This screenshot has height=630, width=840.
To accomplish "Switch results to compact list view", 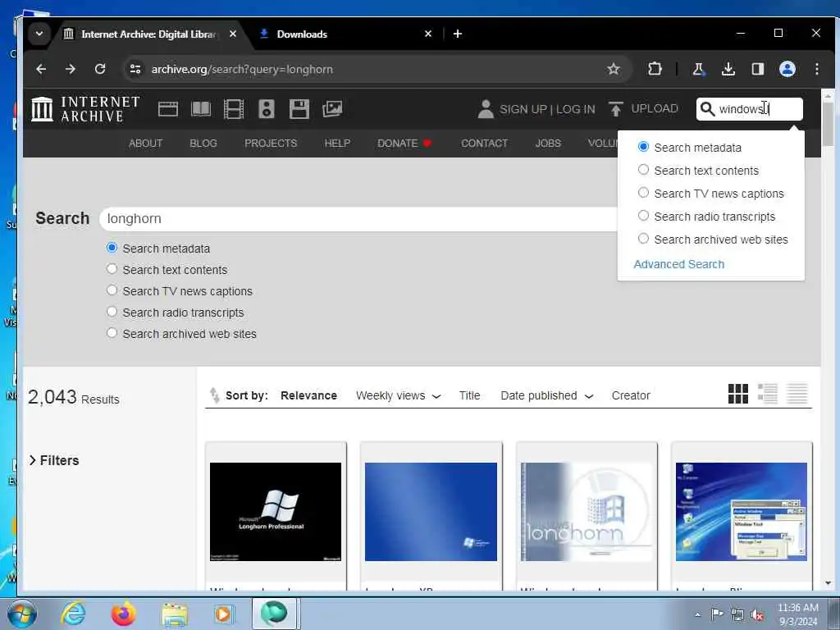I will (797, 394).
